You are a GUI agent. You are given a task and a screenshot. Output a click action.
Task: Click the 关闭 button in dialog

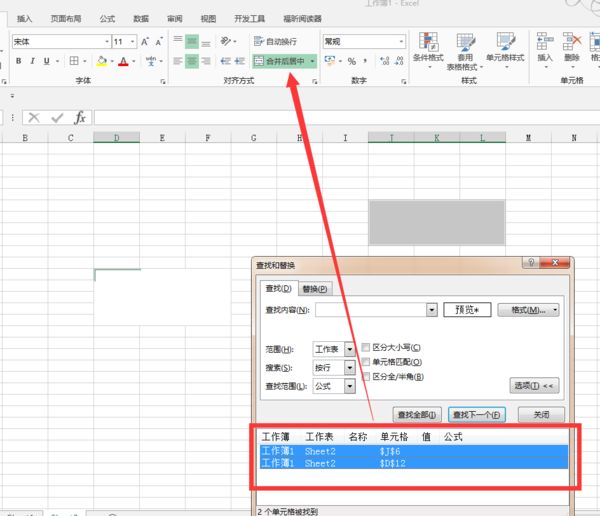[x=541, y=415]
